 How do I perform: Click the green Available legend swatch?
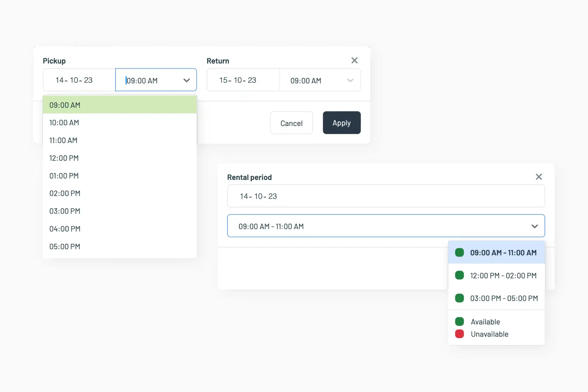459,322
